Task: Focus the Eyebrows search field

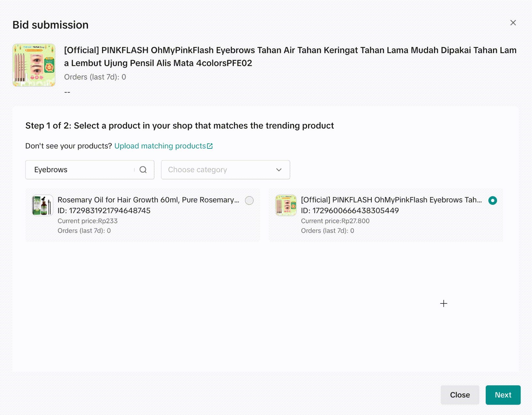Action: (81, 170)
